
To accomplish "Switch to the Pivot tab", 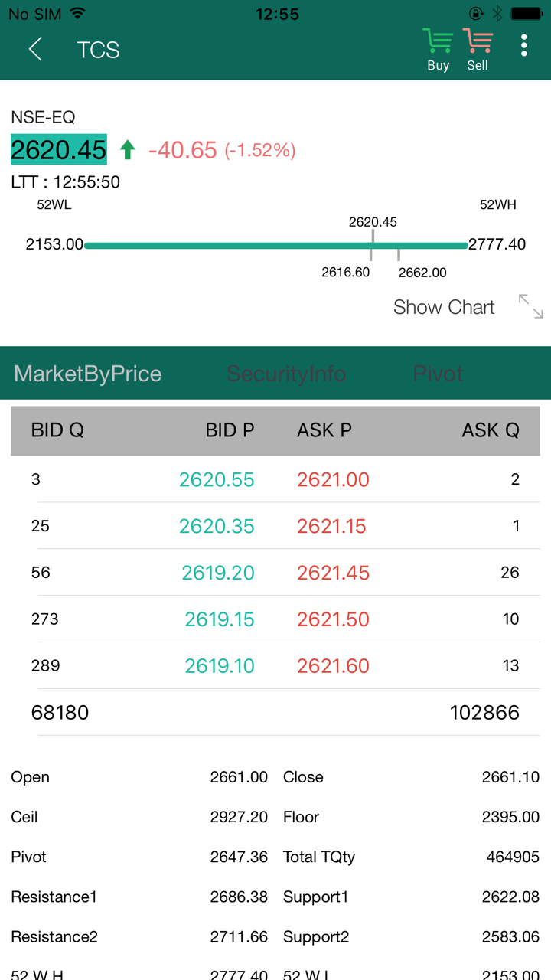I will 438,374.
